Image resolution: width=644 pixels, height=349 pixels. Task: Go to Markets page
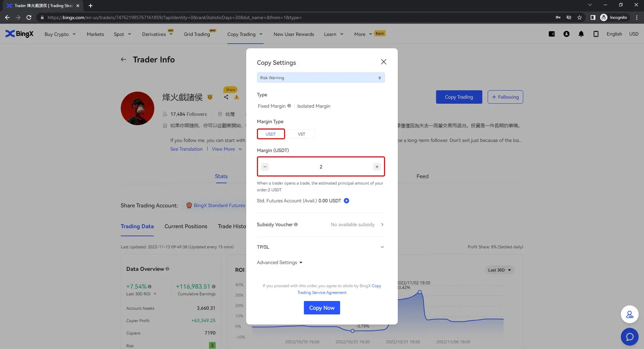tap(95, 34)
